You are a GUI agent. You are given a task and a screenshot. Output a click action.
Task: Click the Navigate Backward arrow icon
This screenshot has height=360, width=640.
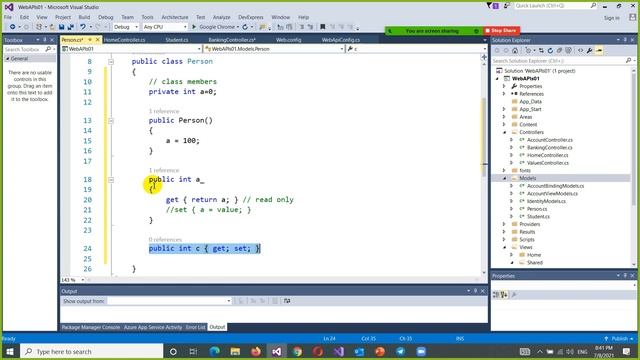pyautogui.click(x=13, y=27)
